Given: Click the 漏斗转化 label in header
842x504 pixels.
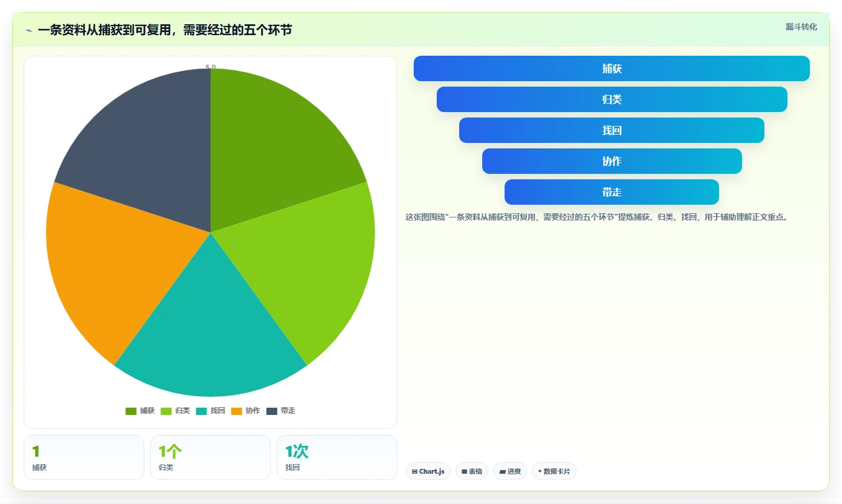Looking at the screenshot, I should pyautogui.click(x=801, y=27).
